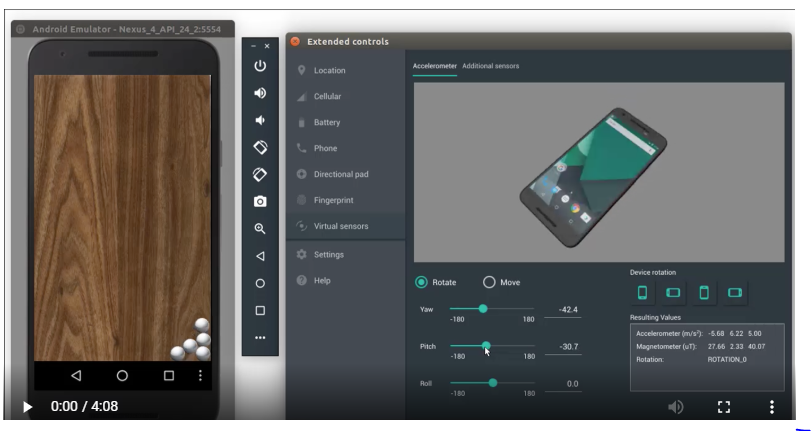
Task: Click the reverse portrait device rotation icon
Action: point(704,292)
